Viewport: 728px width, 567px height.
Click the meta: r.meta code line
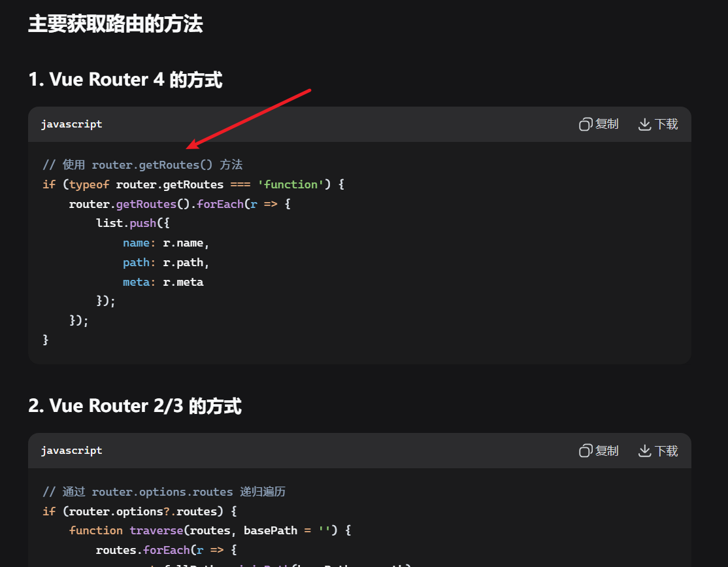tap(163, 283)
